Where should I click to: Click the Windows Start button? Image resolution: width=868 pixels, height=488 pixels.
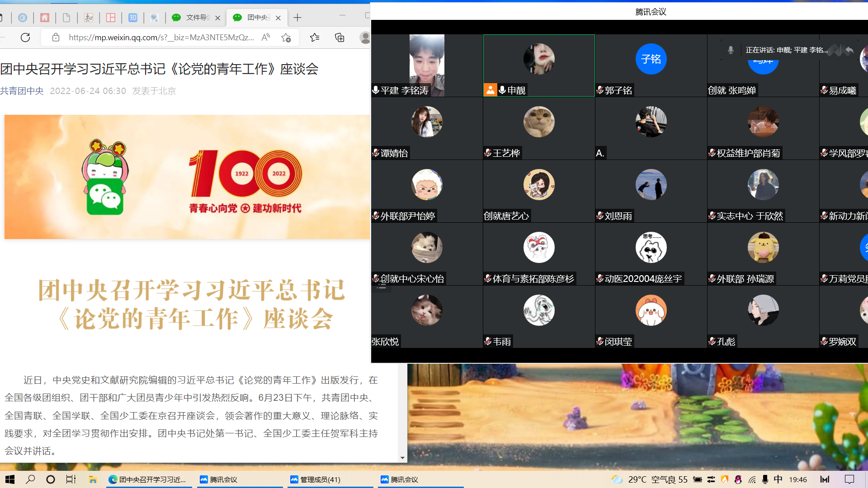[x=10, y=479]
